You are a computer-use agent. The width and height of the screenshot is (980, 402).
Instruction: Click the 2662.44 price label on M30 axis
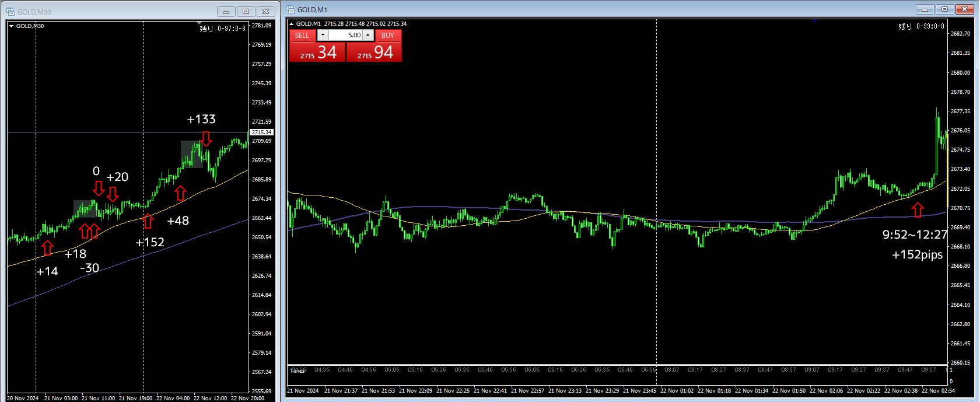point(261,218)
